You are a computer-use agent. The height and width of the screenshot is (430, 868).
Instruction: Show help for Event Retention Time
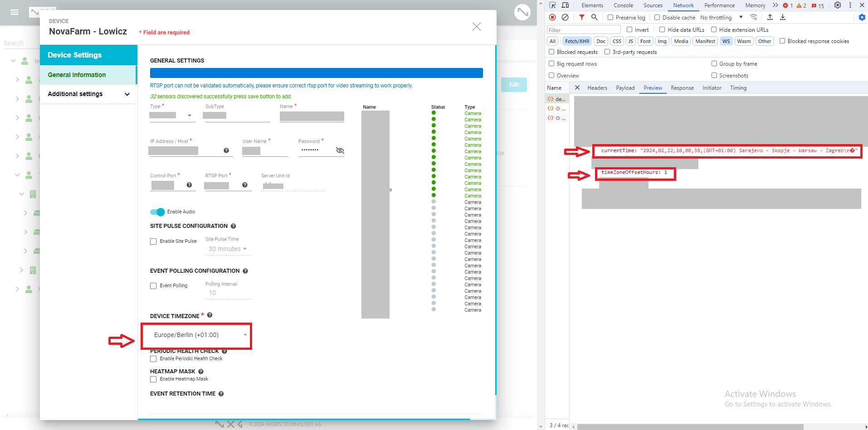click(x=221, y=394)
